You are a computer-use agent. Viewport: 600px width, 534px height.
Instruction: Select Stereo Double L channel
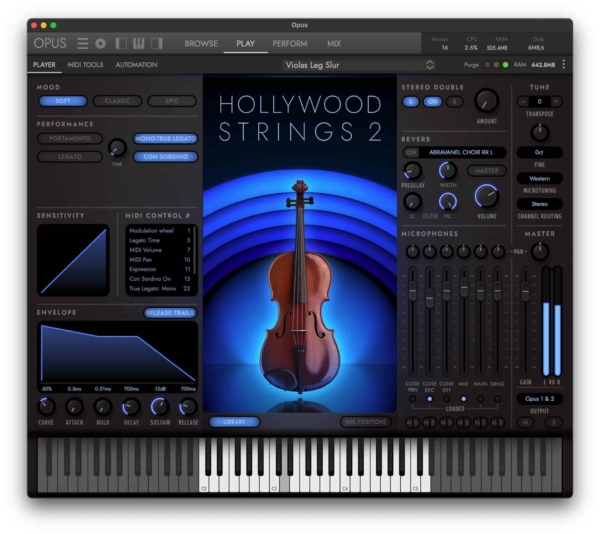pos(411,101)
